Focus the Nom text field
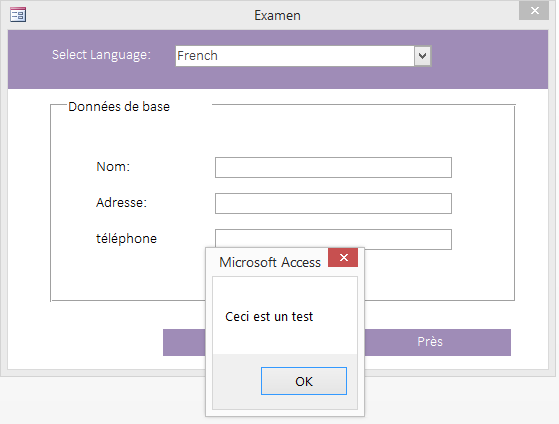This screenshot has height=424, width=559. coord(333,167)
